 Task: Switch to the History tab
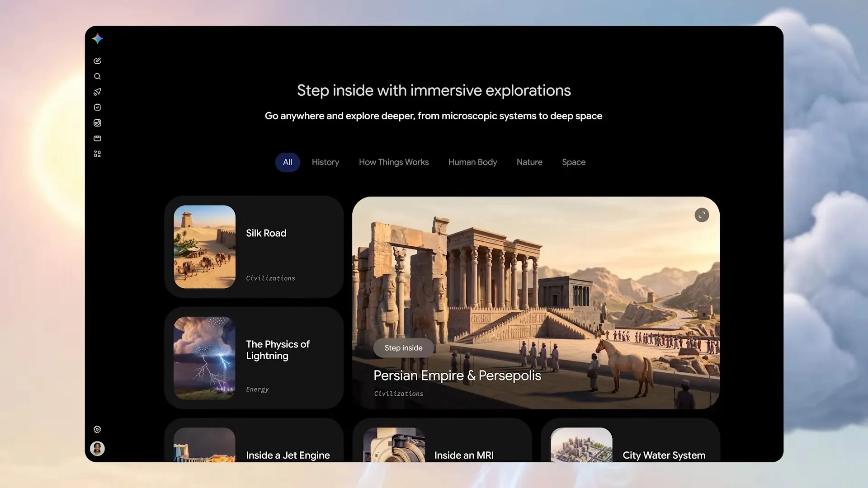[325, 162]
